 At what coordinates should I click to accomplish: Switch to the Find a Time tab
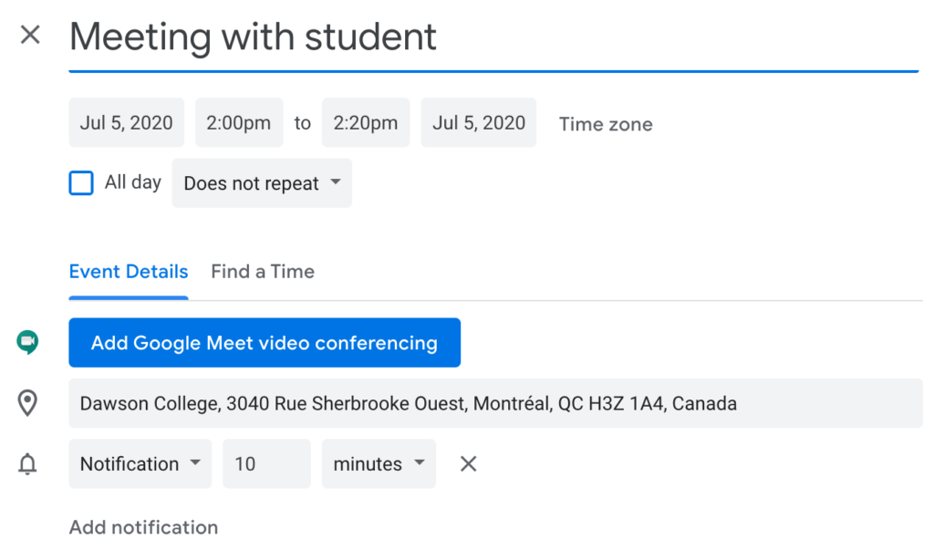pyautogui.click(x=263, y=271)
